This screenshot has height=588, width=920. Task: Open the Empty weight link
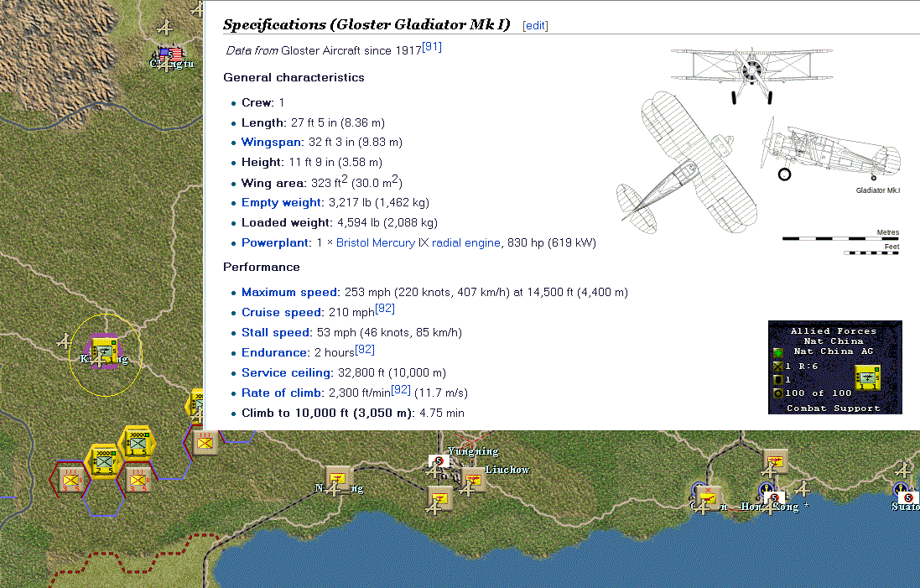282,202
